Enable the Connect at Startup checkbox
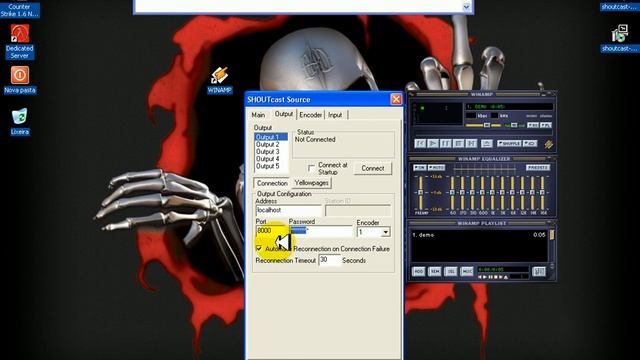Image resolution: width=640 pixels, height=360 pixels. (311, 168)
